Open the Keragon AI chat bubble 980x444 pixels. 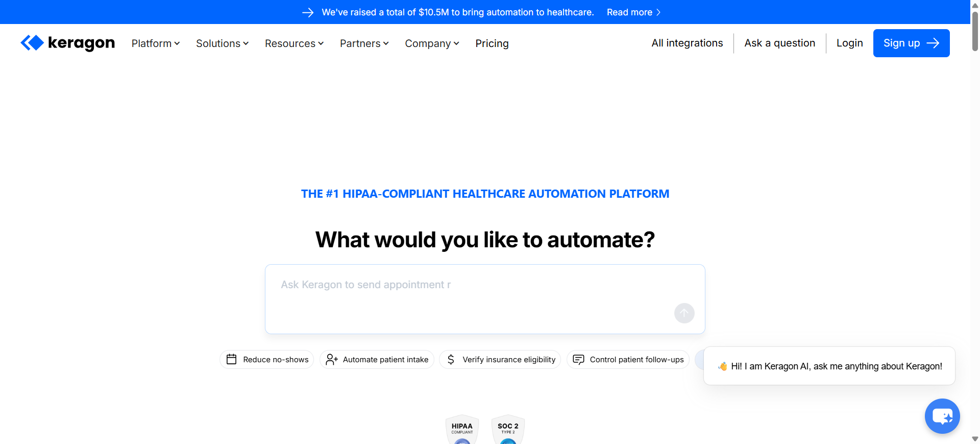[942, 416]
